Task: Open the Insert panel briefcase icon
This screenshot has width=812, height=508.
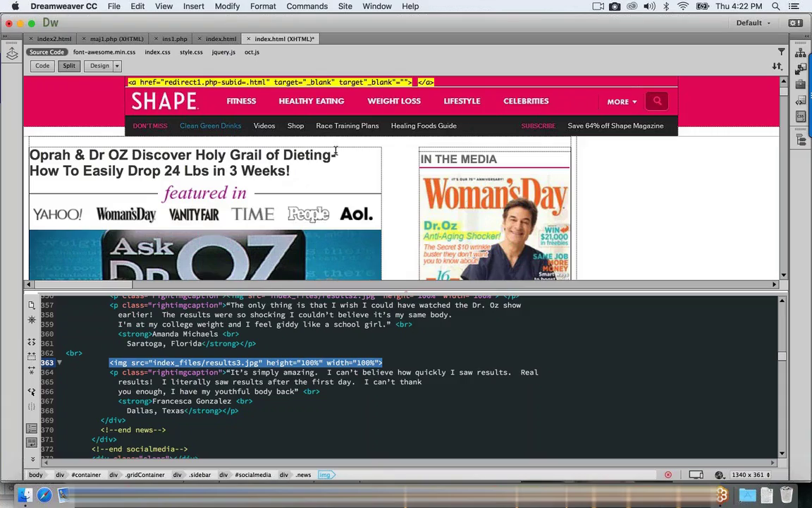Action: pos(801,84)
